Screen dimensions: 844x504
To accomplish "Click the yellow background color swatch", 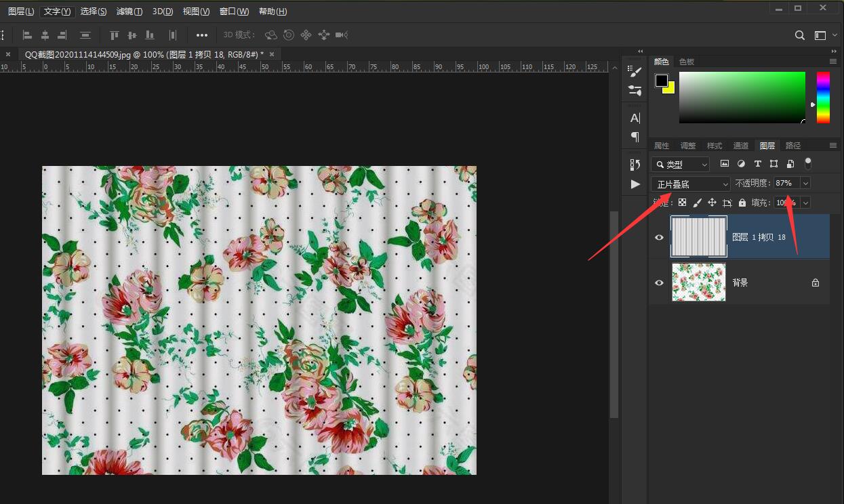I will pos(671,89).
